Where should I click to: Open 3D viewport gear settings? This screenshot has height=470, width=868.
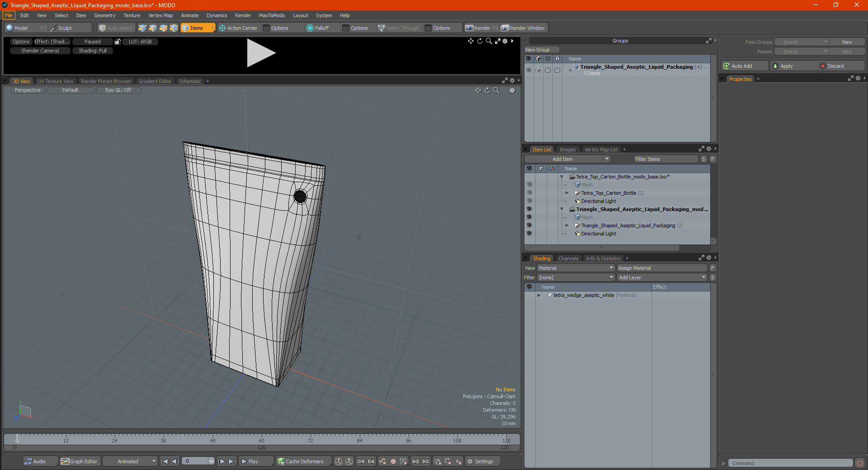(x=512, y=90)
